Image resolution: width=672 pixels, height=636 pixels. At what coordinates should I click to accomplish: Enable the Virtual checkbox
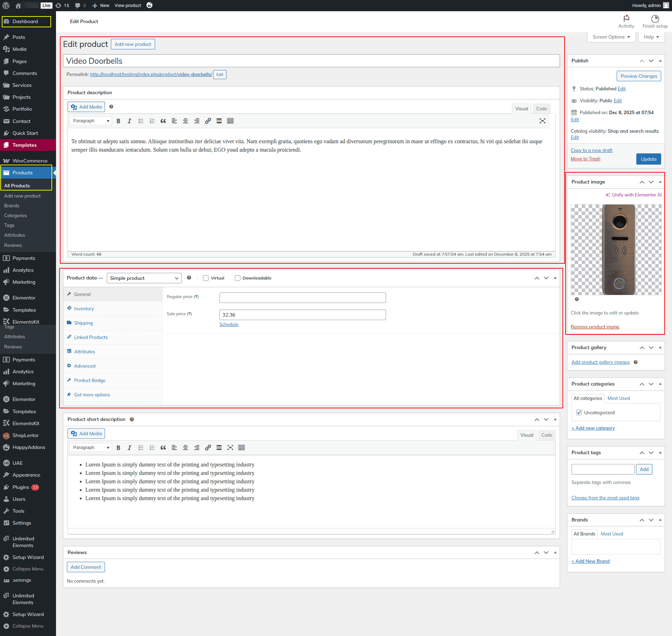tap(206, 278)
